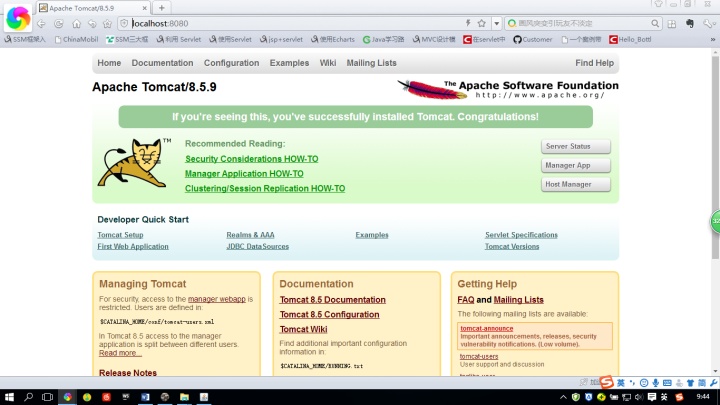Click the taskbar search magnifier

(x=28, y=397)
